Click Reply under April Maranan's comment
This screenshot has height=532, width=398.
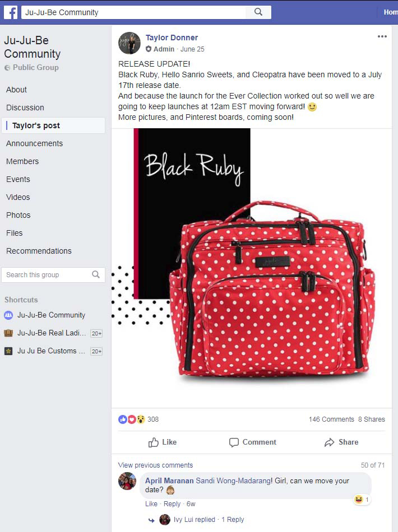pos(172,504)
